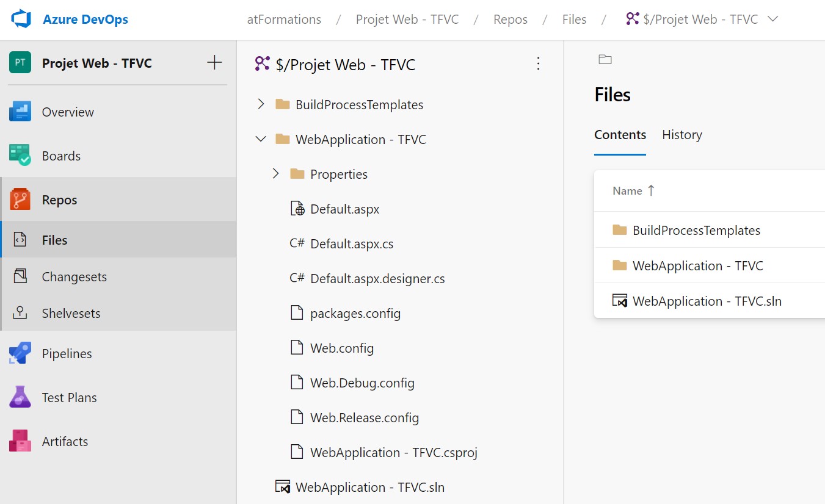Go to Shelvesets in the sidebar

point(71,314)
